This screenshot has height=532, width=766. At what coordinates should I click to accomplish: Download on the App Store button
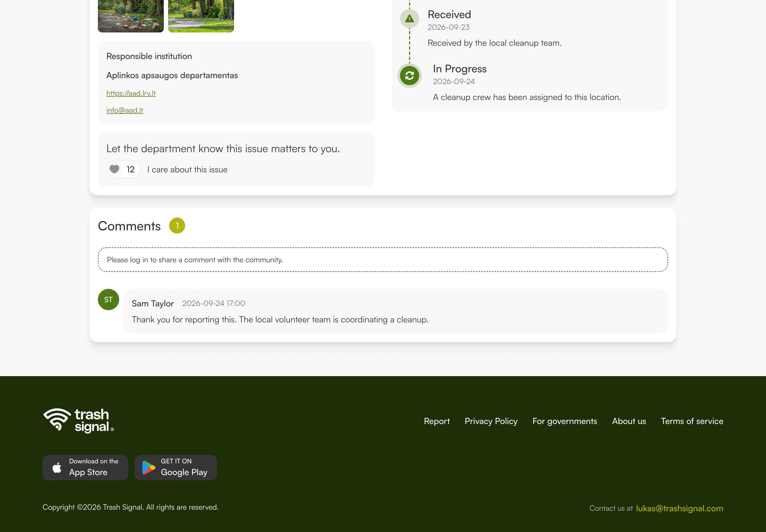pos(85,467)
